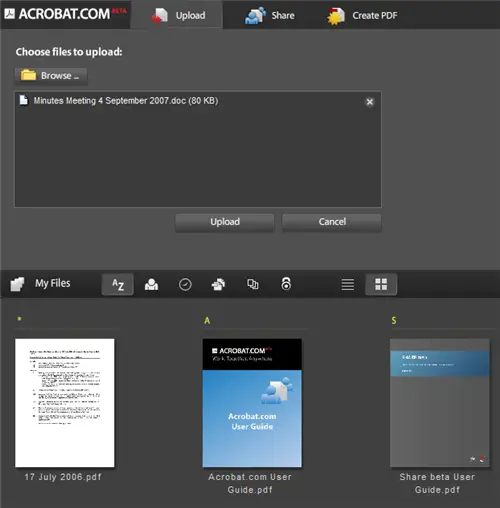The height and width of the screenshot is (508, 500).
Task: Sort files by shared status icon
Action: (x=218, y=284)
